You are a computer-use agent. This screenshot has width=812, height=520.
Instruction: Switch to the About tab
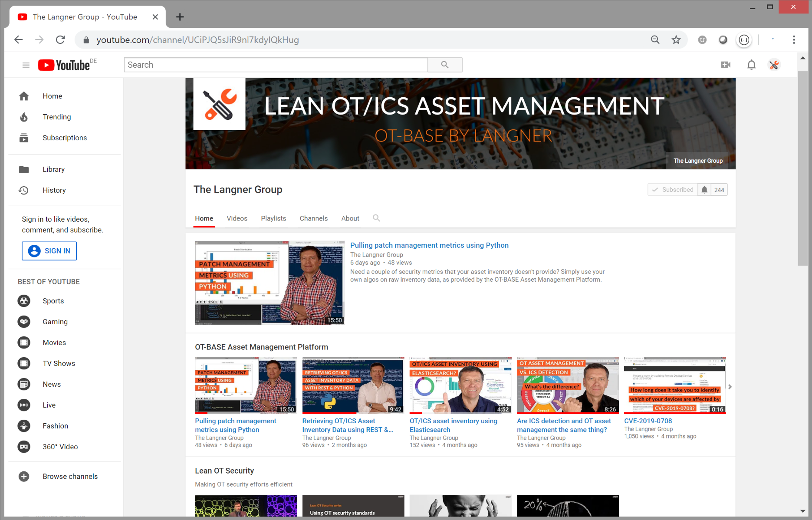tap(350, 218)
